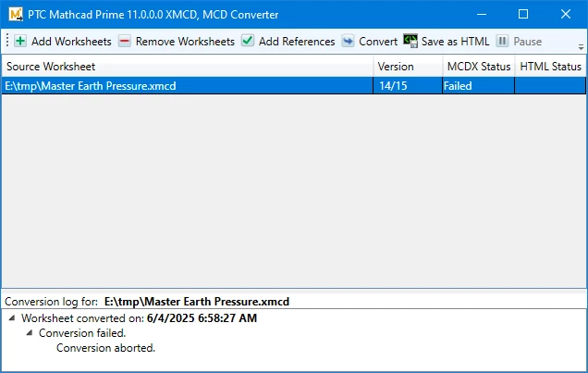Click the Mathcad app icon in title bar
Image resolution: width=588 pixels, height=373 pixels.
16,14
